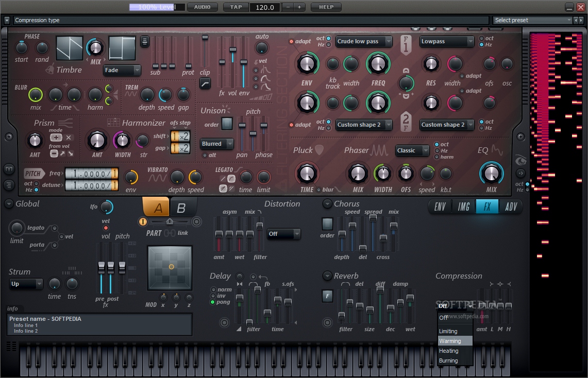The height and width of the screenshot is (378, 588).
Task: Click the PITCH label button
Action: 33,174
